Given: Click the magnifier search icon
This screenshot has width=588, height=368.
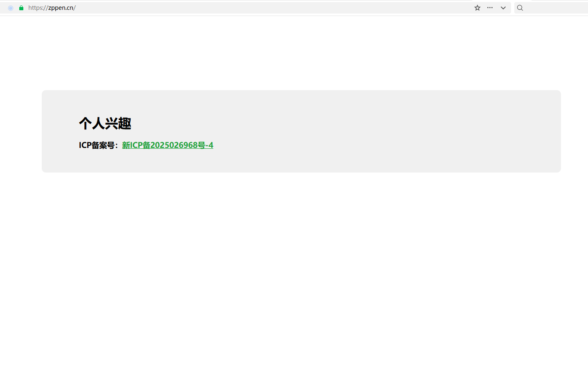Looking at the screenshot, I should click(x=520, y=8).
